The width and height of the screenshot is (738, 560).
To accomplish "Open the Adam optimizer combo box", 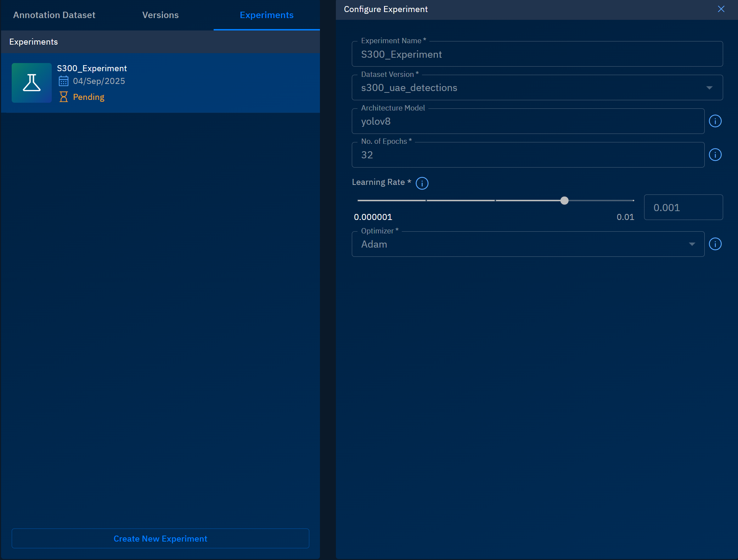I will (x=521, y=244).
